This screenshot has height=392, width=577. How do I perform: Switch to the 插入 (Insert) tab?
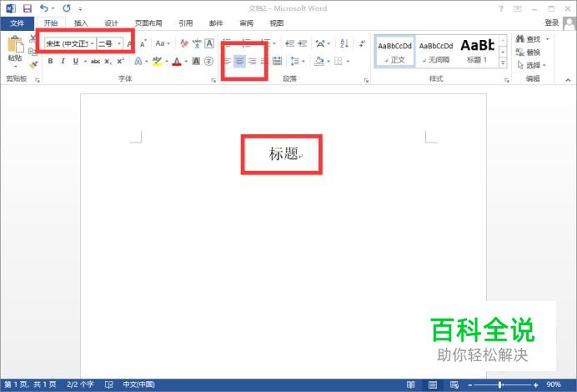[81, 23]
